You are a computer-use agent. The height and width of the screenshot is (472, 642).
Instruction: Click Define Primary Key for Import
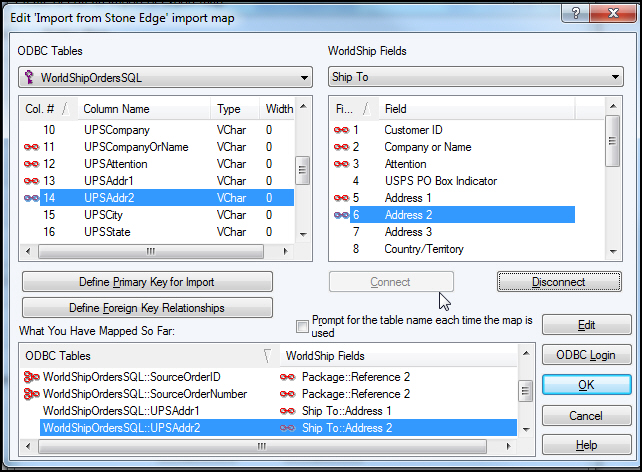(x=147, y=282)
